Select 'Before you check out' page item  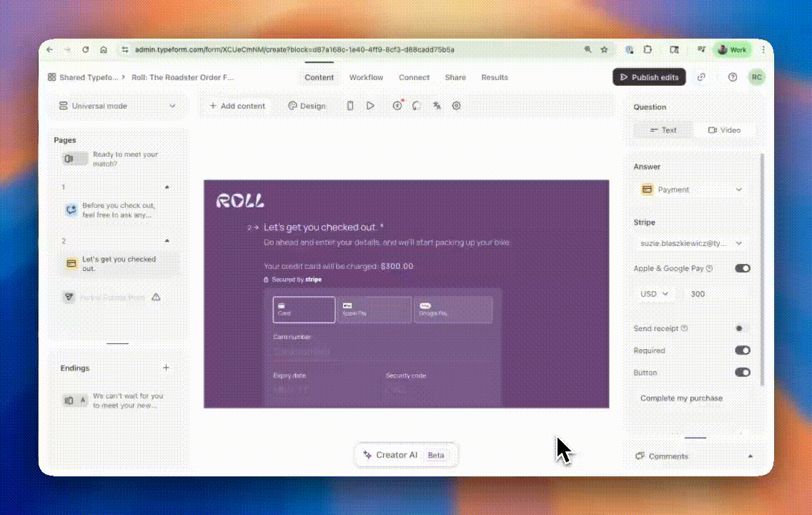119,210
